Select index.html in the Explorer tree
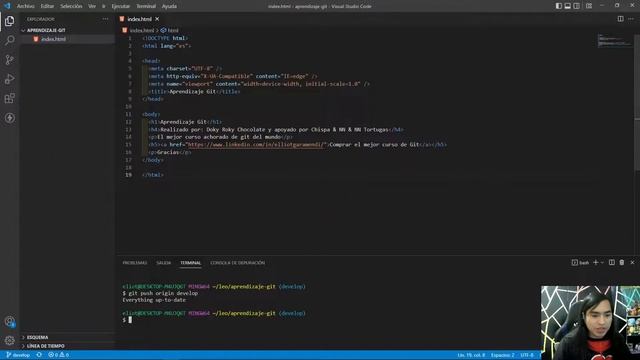The width and height of the screenshot is (640, 360). (x=53, y=39)
